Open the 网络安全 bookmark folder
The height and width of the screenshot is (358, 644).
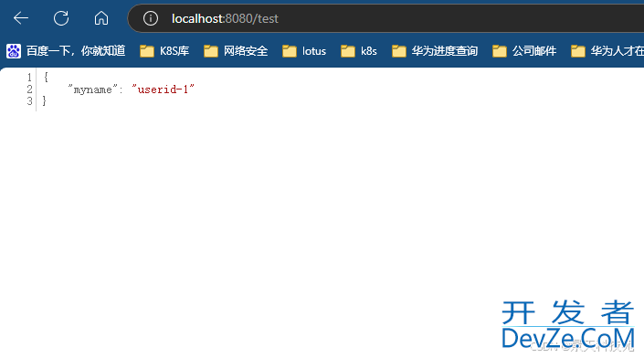236,51
